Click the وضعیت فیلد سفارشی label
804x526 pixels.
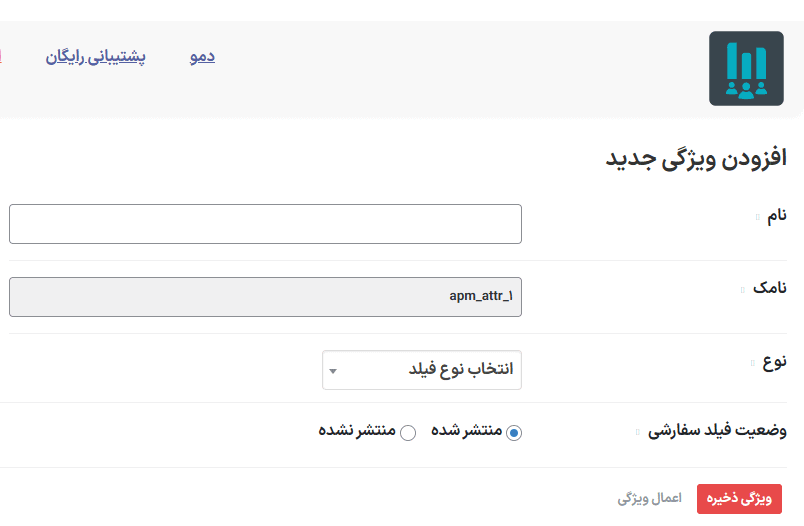(717, 431)
